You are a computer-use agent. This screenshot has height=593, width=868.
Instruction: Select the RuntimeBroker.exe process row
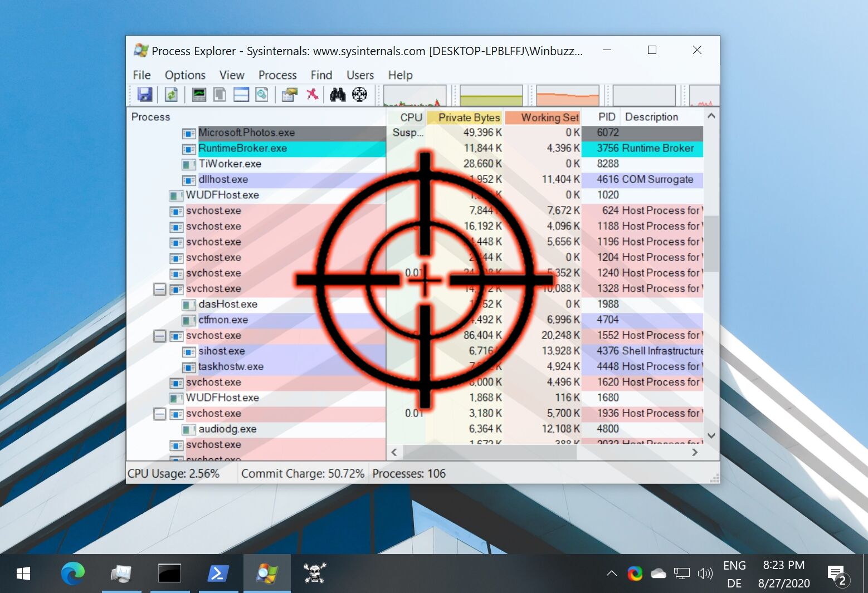click(x=242, y=148)
